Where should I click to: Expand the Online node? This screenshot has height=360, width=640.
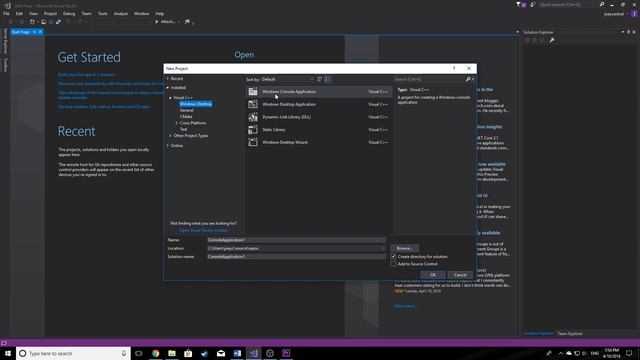[x=168, y=146]
